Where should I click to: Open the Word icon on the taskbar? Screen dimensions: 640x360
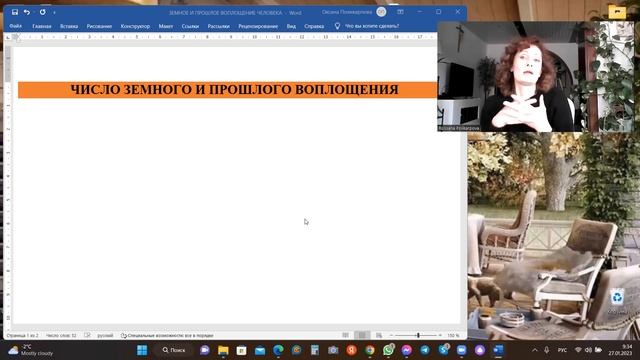498,350
